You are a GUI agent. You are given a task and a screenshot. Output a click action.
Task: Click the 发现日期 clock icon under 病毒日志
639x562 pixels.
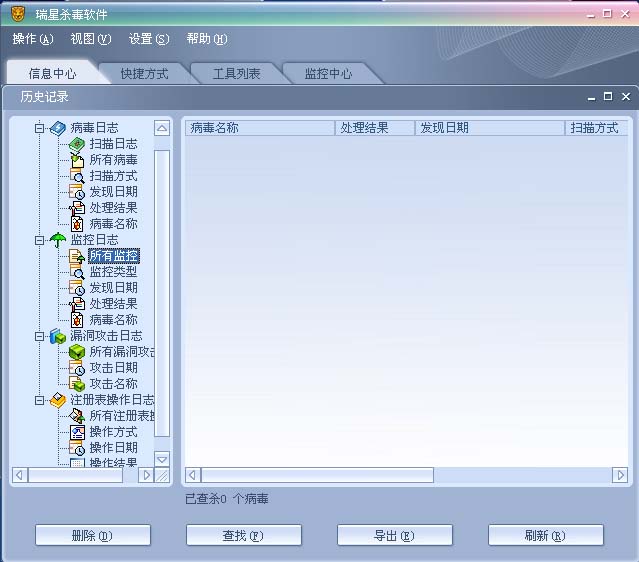[77, 192]
